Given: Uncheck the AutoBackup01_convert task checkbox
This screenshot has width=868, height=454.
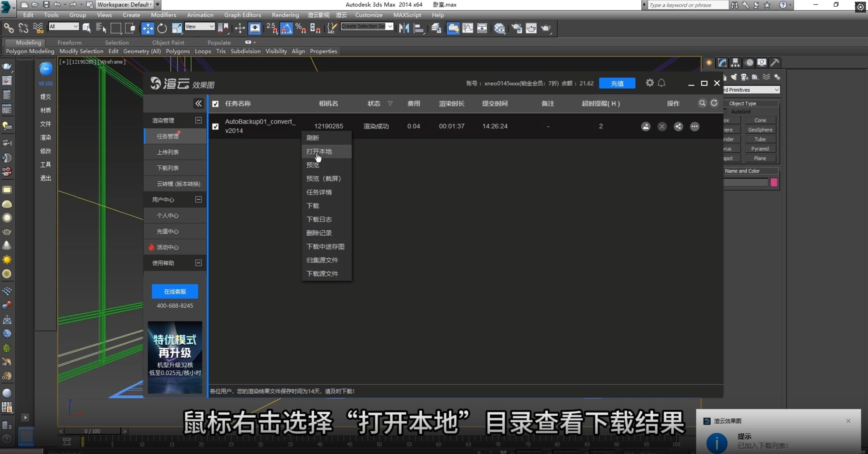Looking at the screenshot, I should [215, 126].
